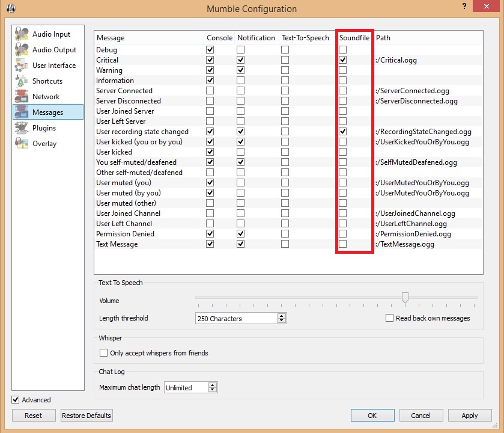Image resolution: width=504 pixels, height=433 pixels.
Task: Select the Overlay icon
Action: pos(22,144)
